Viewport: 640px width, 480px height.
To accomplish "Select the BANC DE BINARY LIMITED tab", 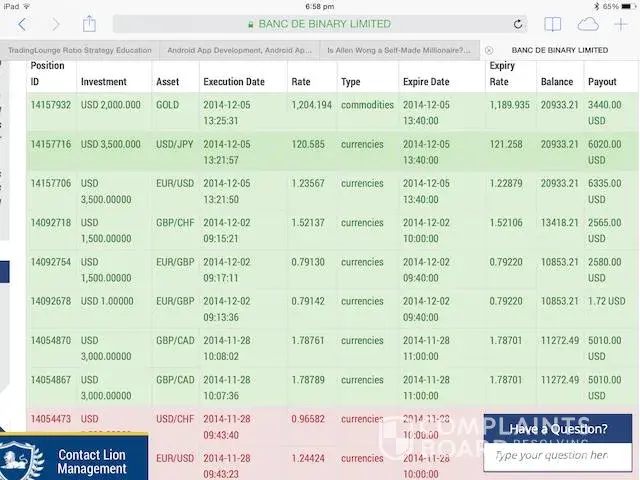I will (560, 50).
